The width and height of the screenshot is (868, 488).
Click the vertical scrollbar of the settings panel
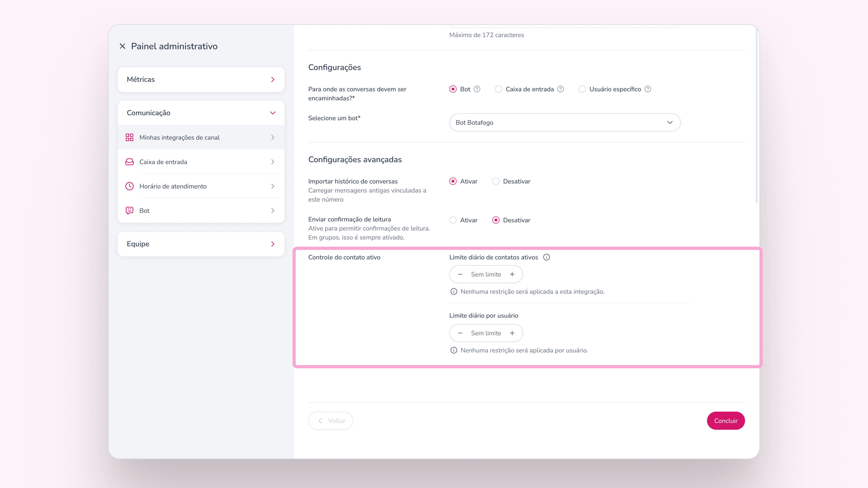[757, 116]
